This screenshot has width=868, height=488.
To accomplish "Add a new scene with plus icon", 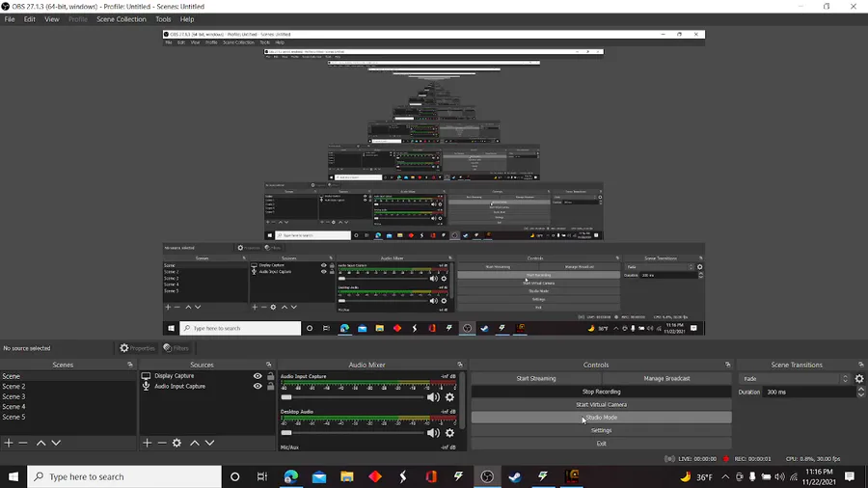I will click(x=9, y=443).
